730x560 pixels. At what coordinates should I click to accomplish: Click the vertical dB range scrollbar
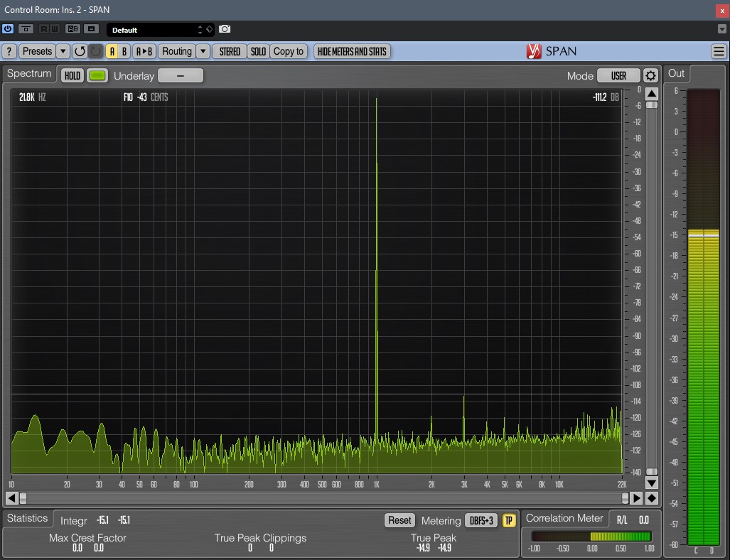652,288
